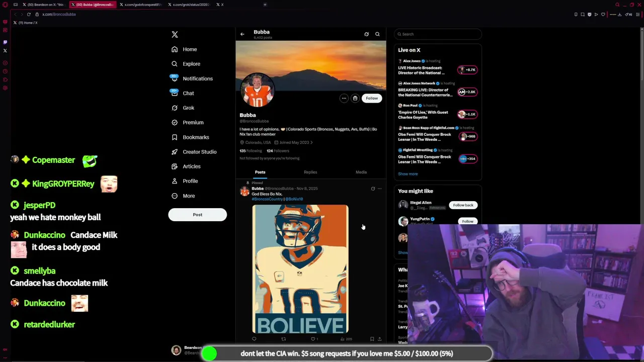Click into the X Search field

(438, 34)
